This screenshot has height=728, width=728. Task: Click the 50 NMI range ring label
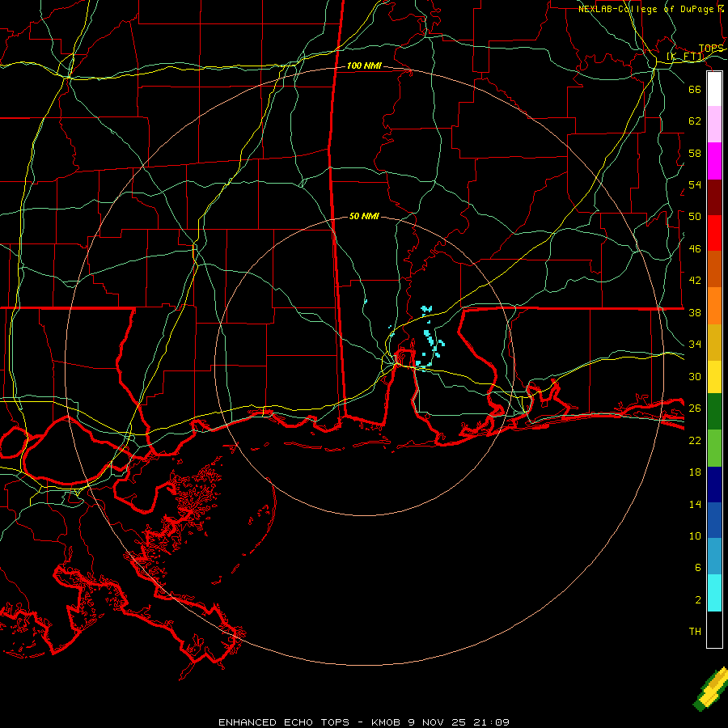click(x=364, y=216)
